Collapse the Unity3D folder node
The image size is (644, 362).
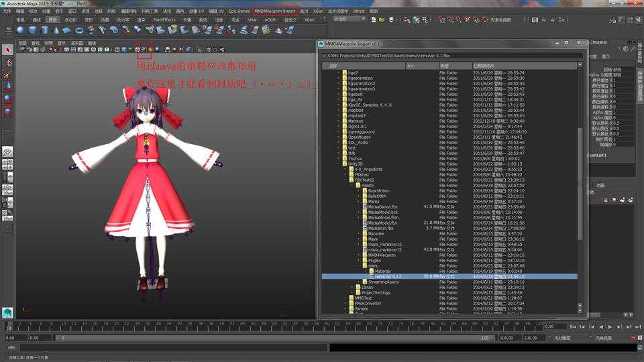coord(339,164)
